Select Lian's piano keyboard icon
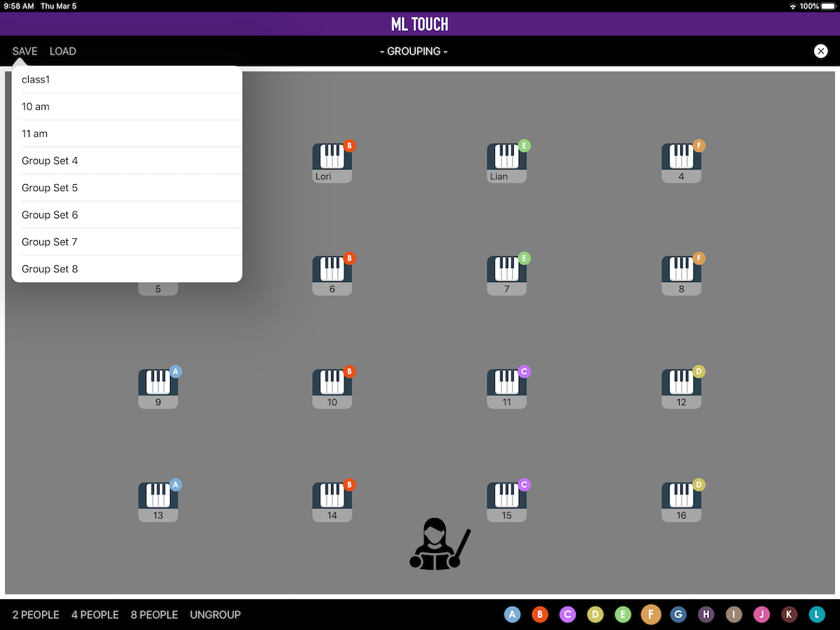 pos(507,162)
